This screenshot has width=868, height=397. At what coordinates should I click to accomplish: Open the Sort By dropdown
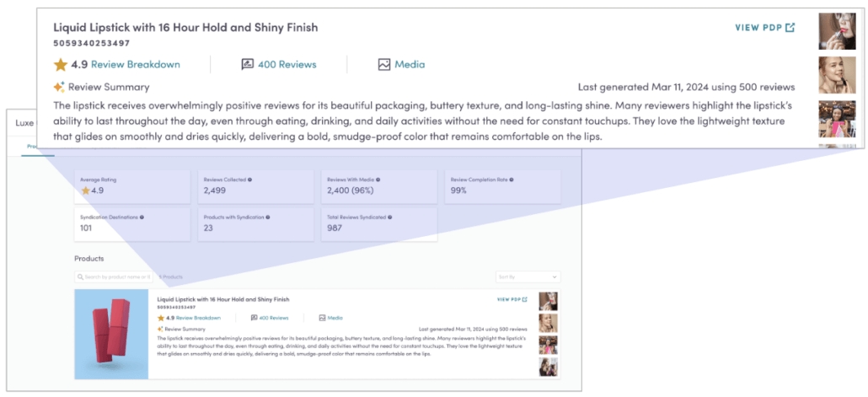[x=528, y=276]
